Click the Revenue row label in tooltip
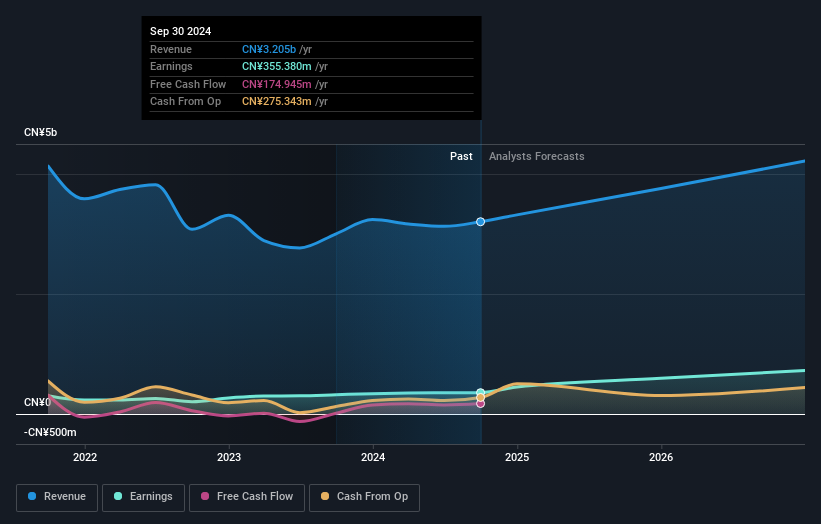 [171, 49]
